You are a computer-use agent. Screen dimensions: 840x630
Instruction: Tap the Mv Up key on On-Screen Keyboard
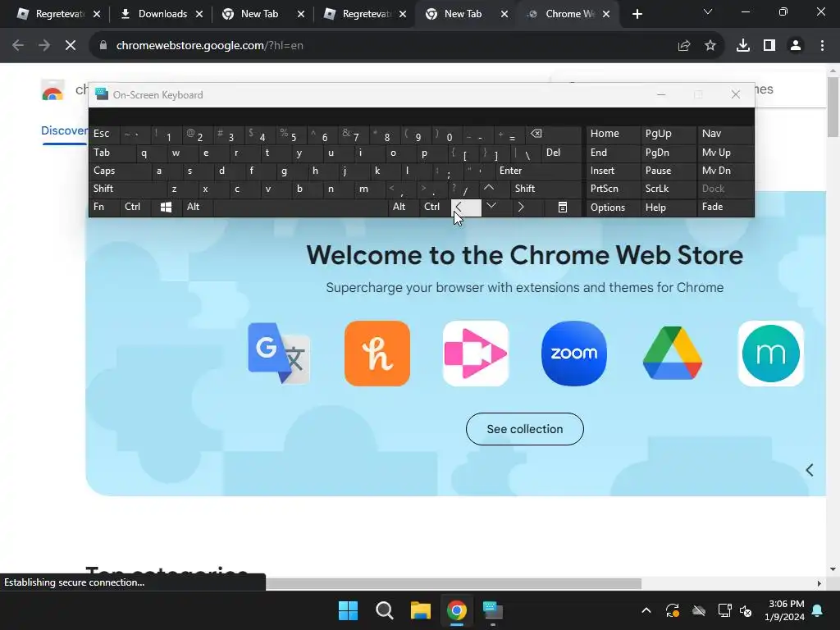coord(725,152)
